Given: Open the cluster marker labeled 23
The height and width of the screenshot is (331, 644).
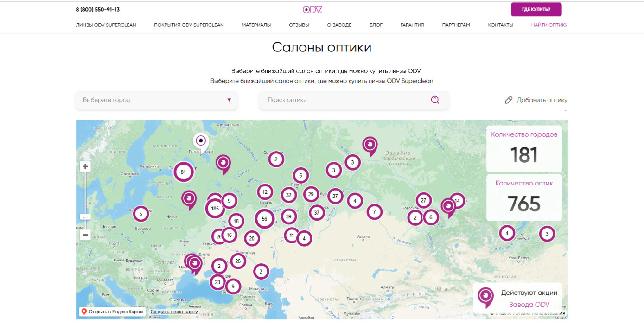Looking at the screenshot, I should pos(217,282).
